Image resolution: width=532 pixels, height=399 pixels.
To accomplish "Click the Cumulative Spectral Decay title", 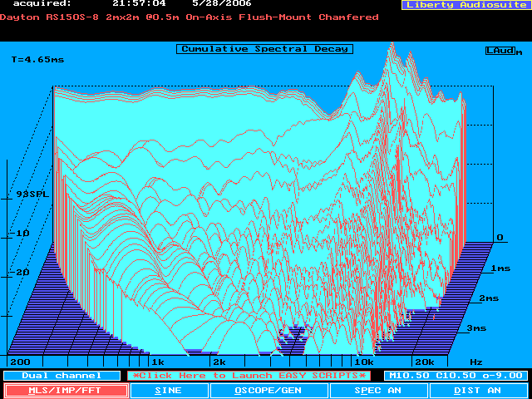I will click(x=265, y=49).
